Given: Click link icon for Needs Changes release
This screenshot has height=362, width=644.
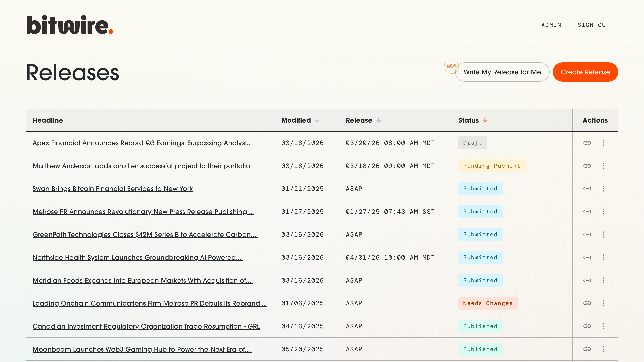Looking at the screenshot, I should click(x=587, y=303).
